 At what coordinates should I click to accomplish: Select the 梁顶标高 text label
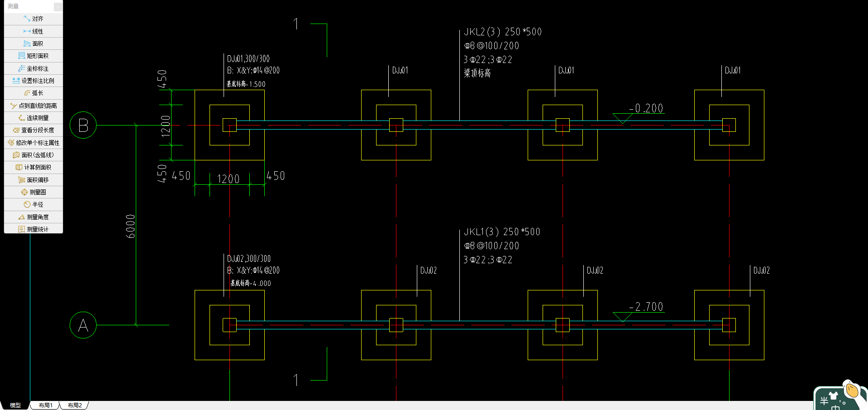coord(477,73)
